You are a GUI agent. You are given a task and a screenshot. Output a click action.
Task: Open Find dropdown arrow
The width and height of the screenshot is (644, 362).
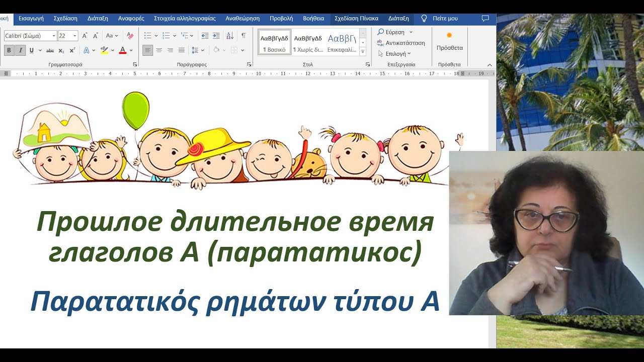pos(411,32)
